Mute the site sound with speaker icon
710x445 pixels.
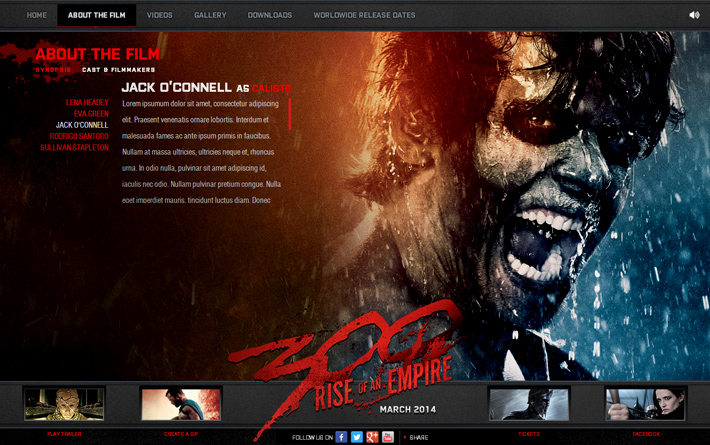tap(694, 15)
